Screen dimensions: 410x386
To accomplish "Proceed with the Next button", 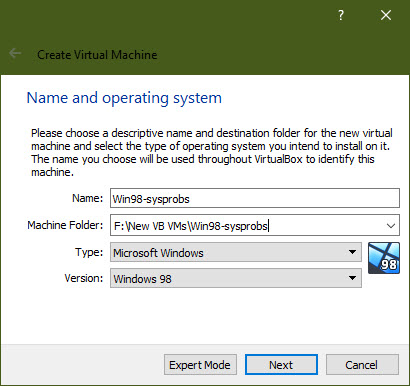I will coord(281,365).
